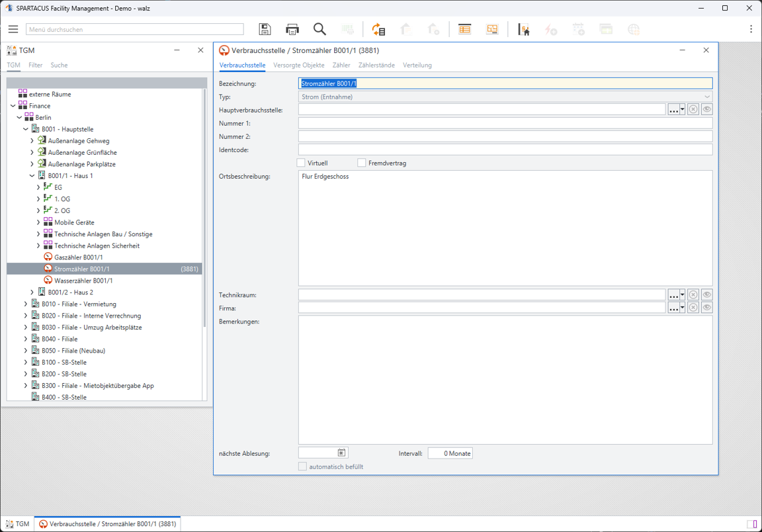Clear the Hauptverbrauchsstelle field with X icon
This screenshot has width=762, height=532.
693,109
